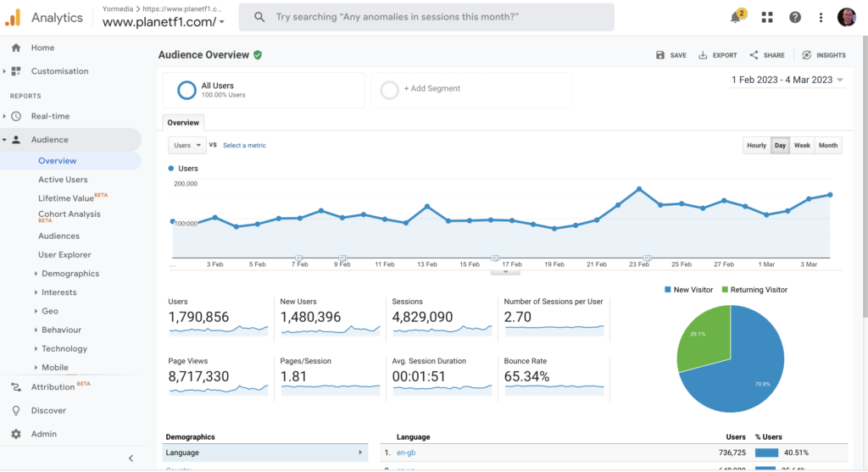This screenshot has height=472, width=868.
Task: Switch chart to Week granularity
Action: [802, 146]
